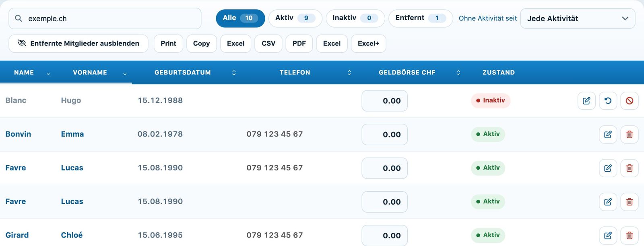Delete Emma Bonvin using trash icon

pyautogui.click(x=630, y=135)
